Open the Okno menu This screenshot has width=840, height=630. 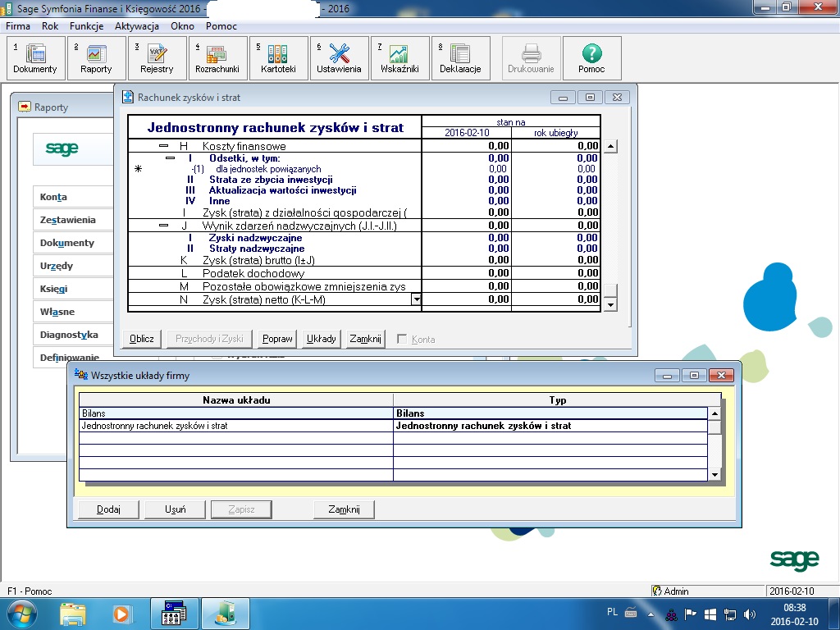tap(182, 26)
